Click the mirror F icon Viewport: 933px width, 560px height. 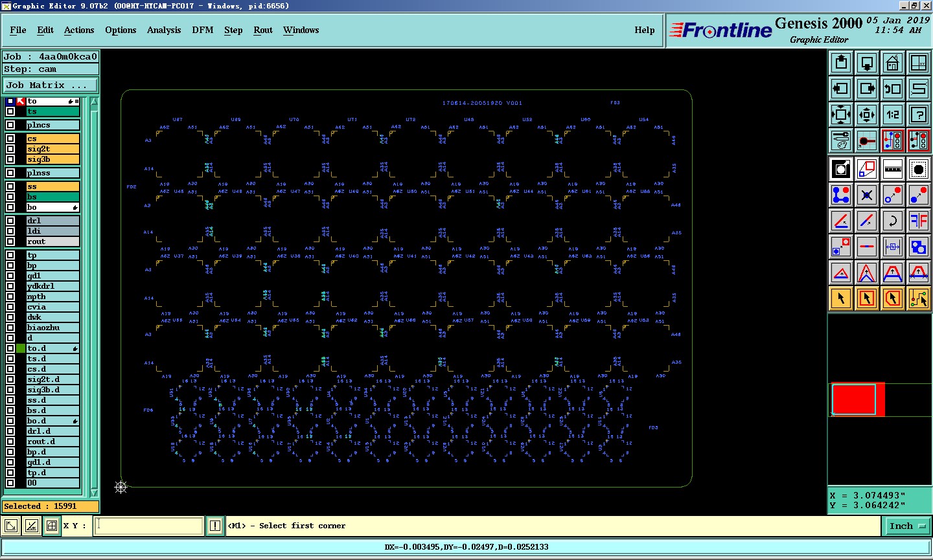(919, 221)
